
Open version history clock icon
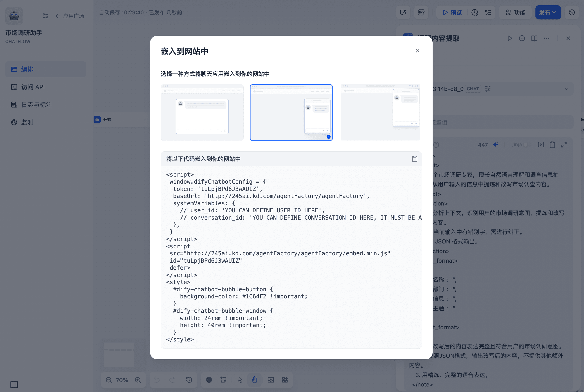point(572,13)
